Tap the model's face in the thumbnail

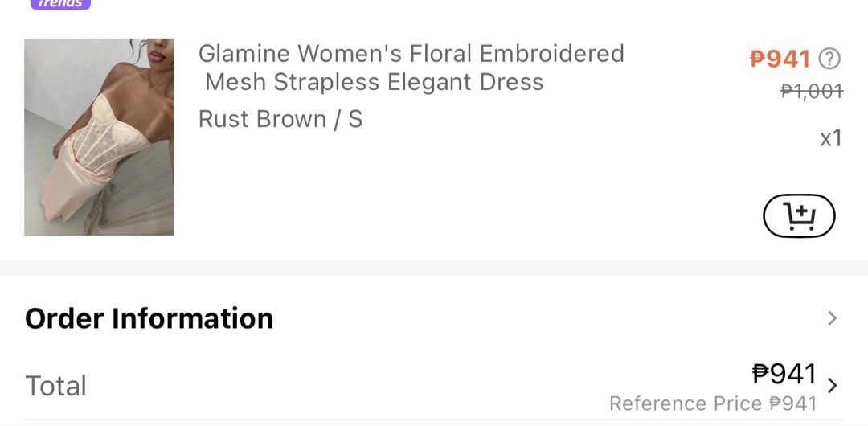pos(157,51)
